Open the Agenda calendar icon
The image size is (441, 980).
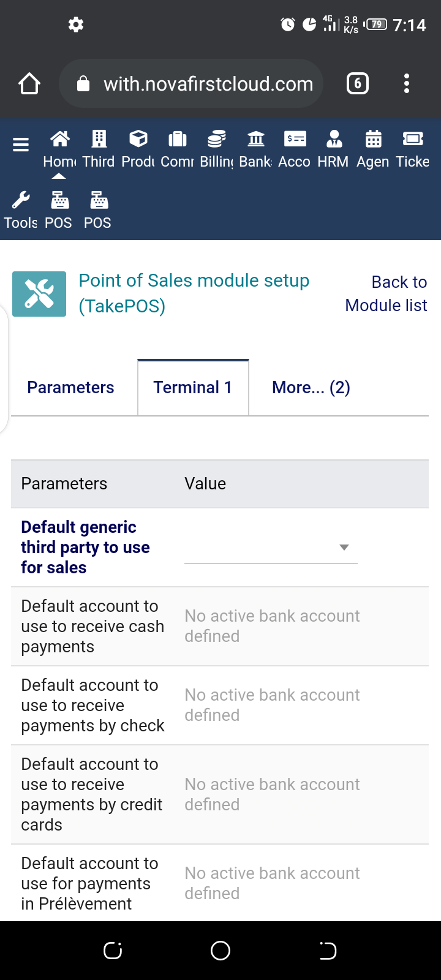(374, 140)
